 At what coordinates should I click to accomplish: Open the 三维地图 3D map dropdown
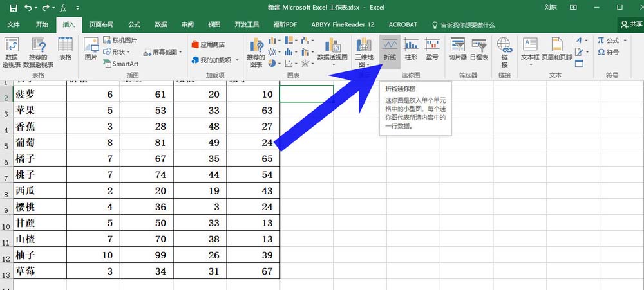(x=364, y=51)
